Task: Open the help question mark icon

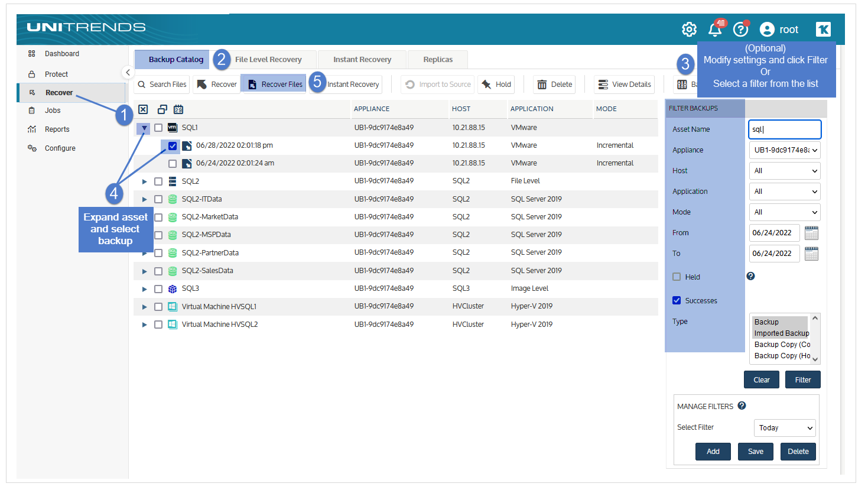Action: [740, 29]
